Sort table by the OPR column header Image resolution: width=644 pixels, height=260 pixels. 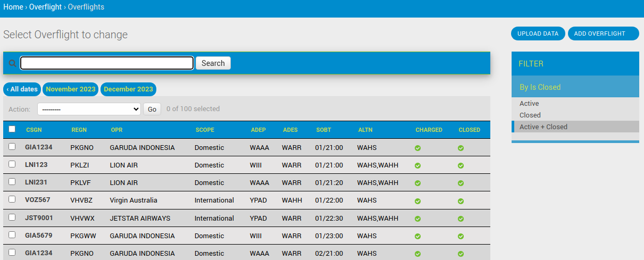coord(116,130)
